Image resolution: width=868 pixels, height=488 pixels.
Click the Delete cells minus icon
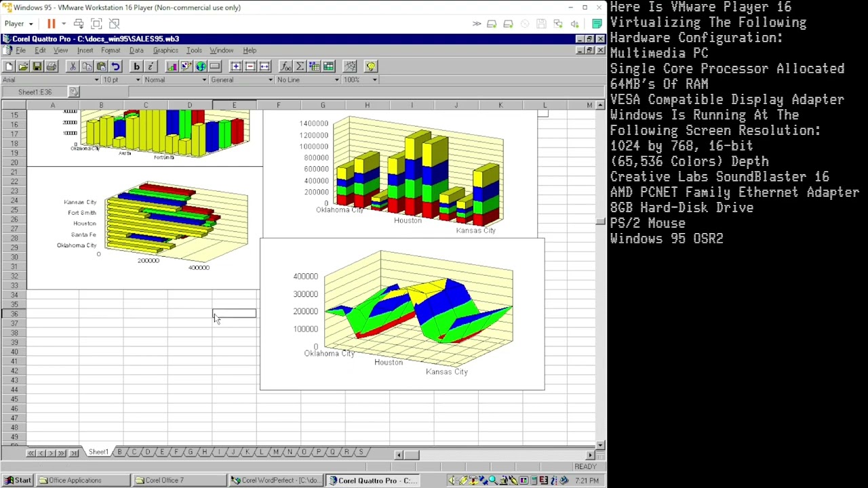[250, 66]
